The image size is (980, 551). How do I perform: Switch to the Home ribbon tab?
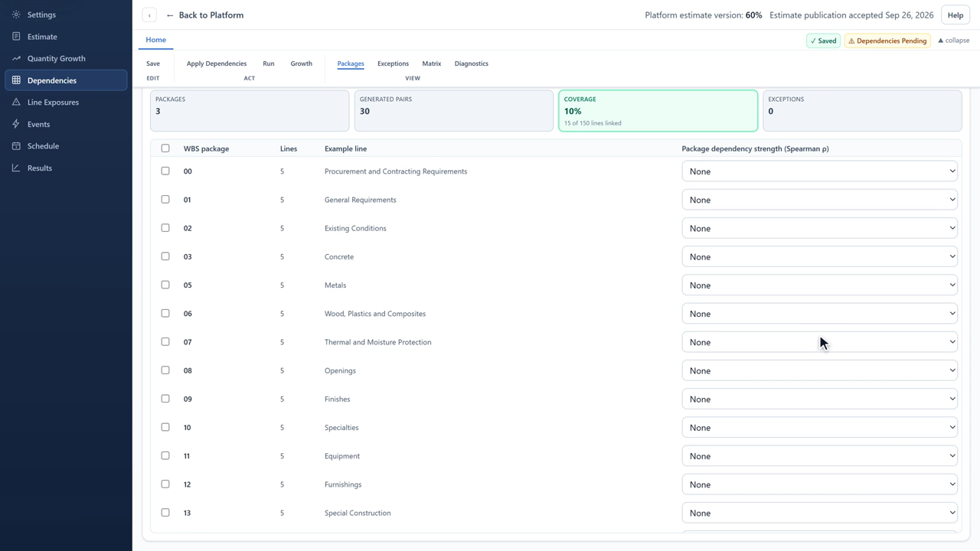pyautogui.click(x=155, y=40)
